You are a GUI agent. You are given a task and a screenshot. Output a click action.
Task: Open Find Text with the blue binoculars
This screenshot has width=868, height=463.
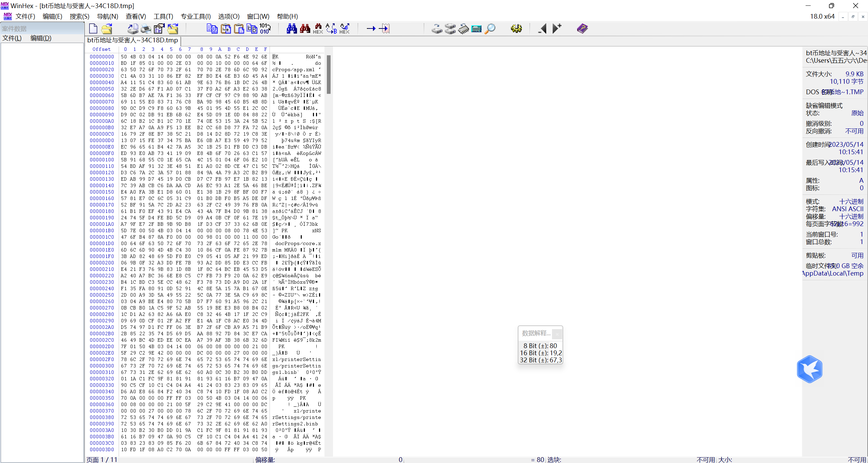point(291,28)
